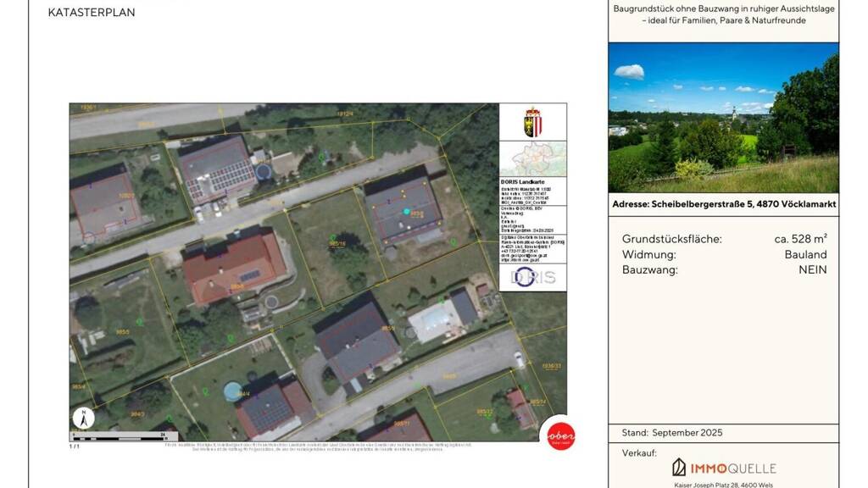868x488 pixels.
Task: Select the cyan marker dot on the building
Action: (407, 211)
